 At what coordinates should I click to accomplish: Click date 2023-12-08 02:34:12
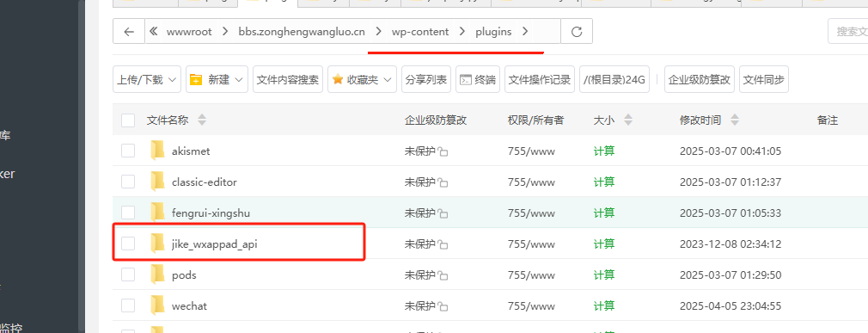coord(730,244)
